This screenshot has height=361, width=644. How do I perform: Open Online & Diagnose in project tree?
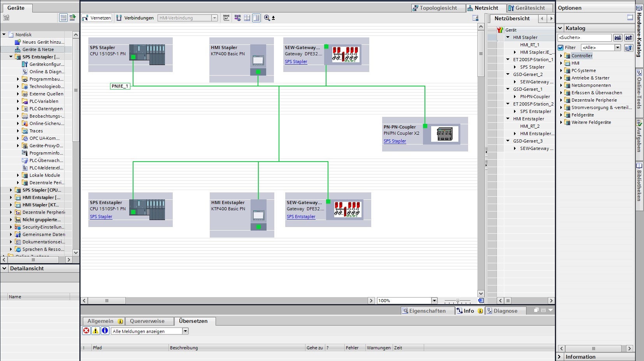click(46, 72)
